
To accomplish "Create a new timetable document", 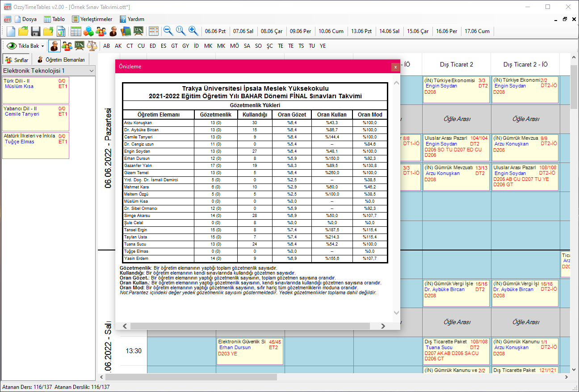I will (10, 31).
